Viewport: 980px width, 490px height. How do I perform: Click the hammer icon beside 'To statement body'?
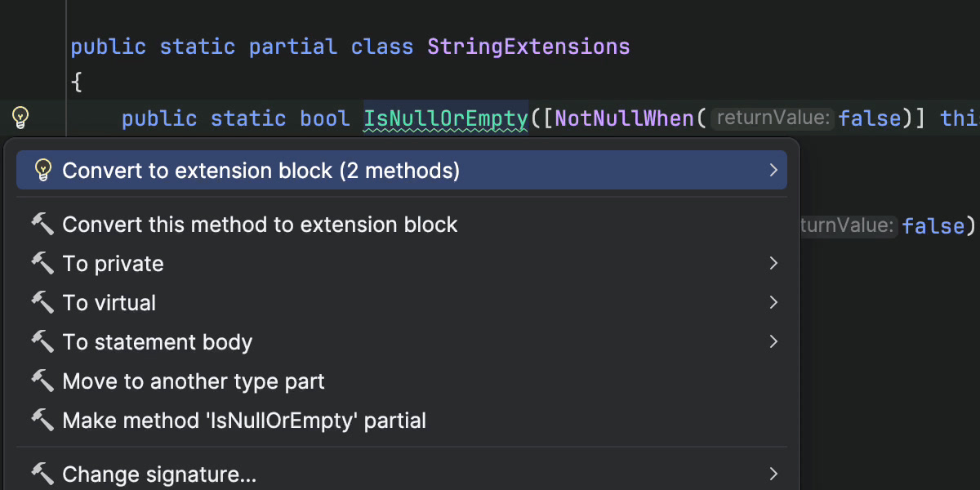42,341
